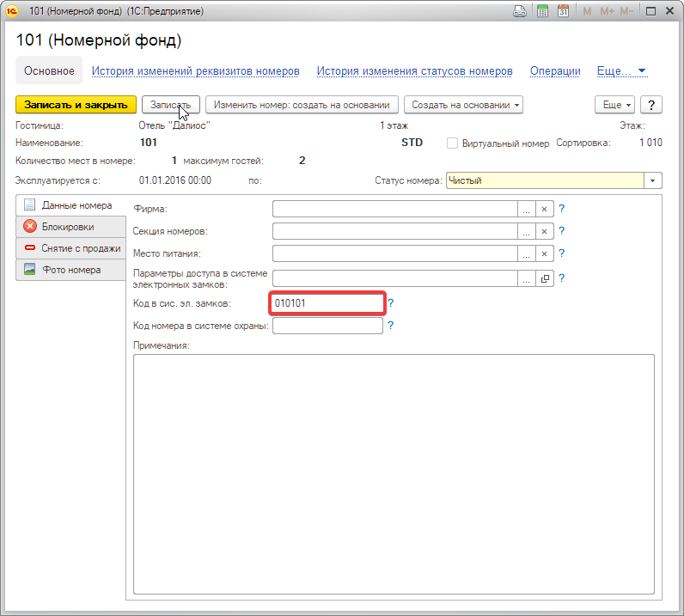
Task: Click help icon for Код в сис. эл. замков
Action: (x=391, y=302)
